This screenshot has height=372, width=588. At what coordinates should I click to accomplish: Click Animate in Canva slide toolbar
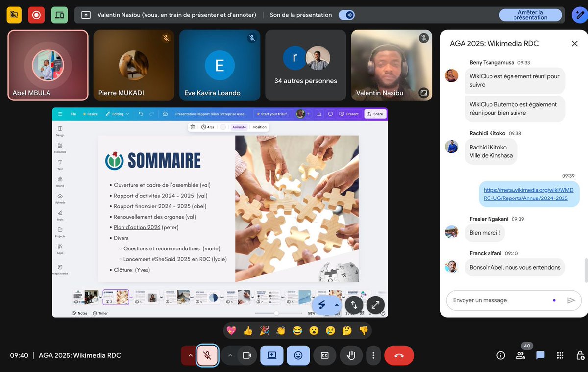[x=239, y=127]
